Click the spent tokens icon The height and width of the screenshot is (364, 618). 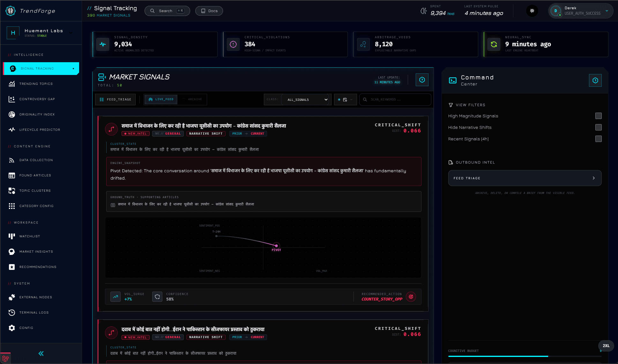tap(424, 11)
